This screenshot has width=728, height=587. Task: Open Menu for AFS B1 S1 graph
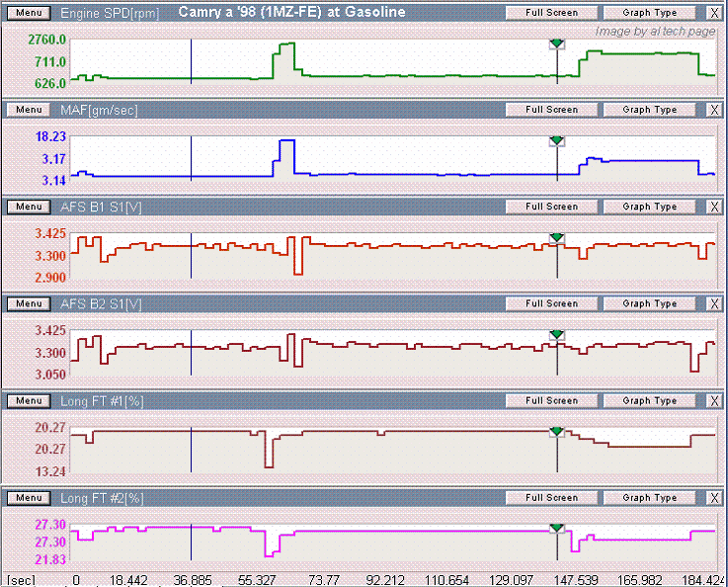28,207
